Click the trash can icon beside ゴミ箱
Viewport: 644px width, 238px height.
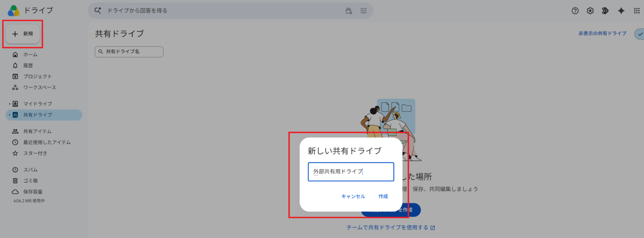[x=15, y=181]
